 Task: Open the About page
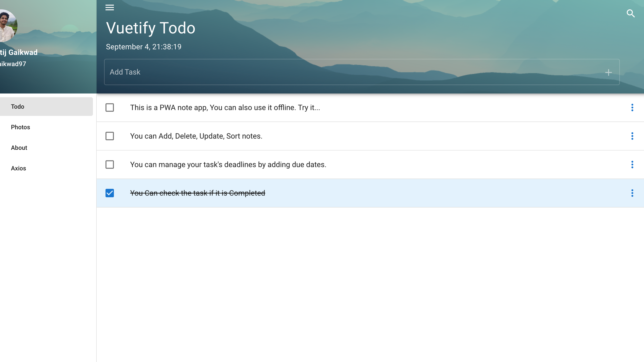[x=19, y=148]
